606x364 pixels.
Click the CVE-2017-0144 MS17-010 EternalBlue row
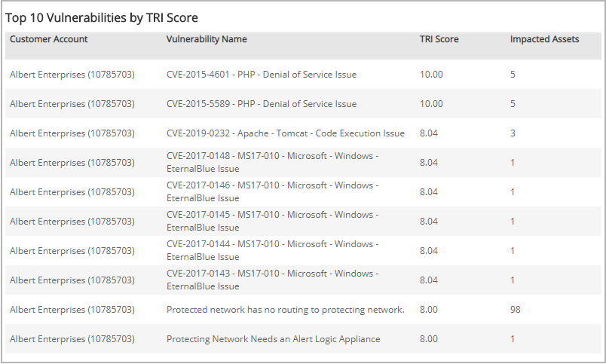tap(272, 250)
